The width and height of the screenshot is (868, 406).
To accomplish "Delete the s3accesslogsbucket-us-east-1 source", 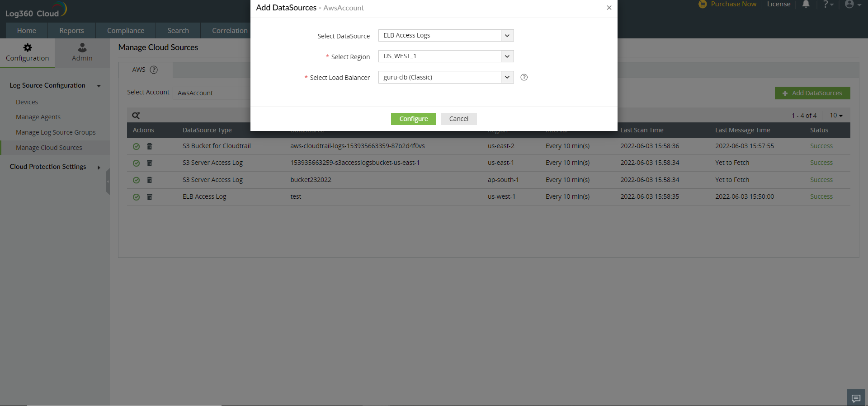I will tap(150, 163).
